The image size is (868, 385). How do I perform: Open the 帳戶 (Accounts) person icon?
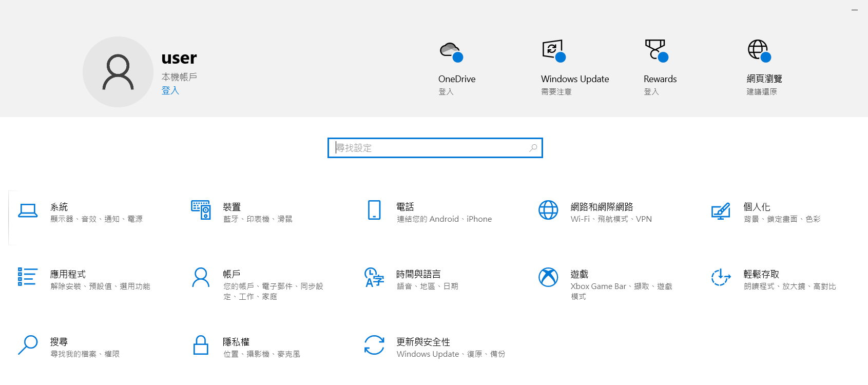pos(201,277)
